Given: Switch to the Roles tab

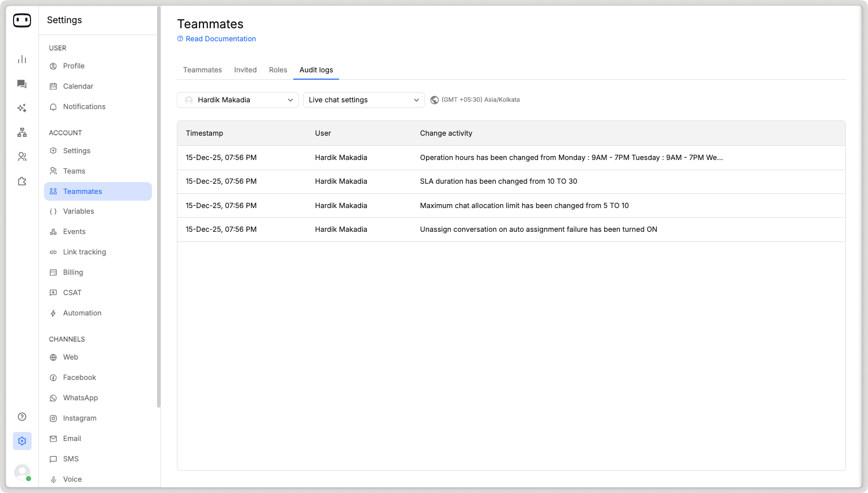Looking at the screenshot, I should tap(278, 70).
